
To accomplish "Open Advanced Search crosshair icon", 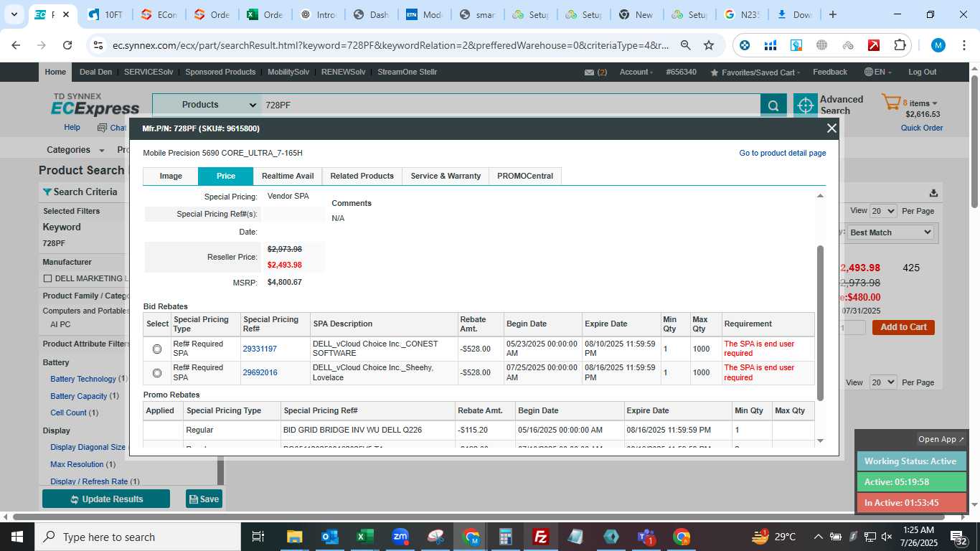I will tap(805, 105).
